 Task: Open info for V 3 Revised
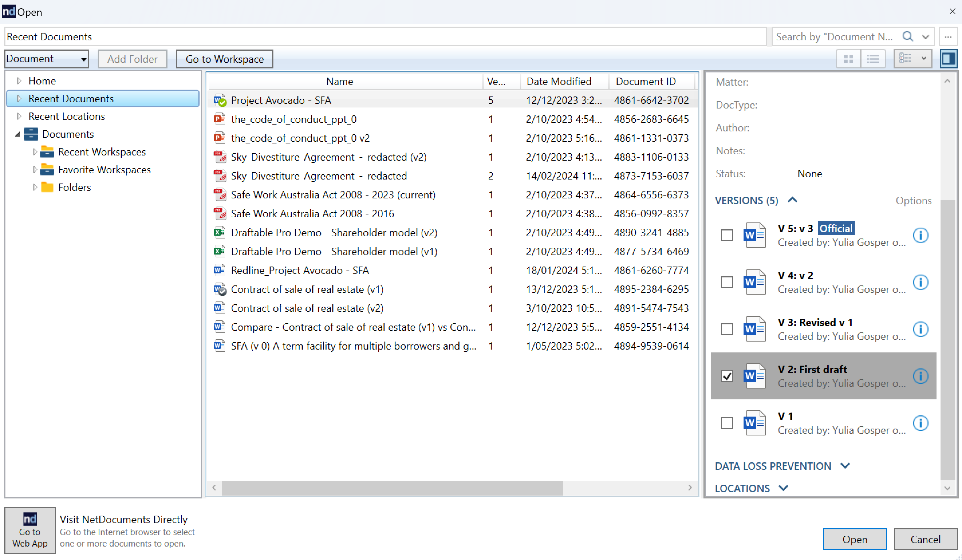click(x=920, y=329)
